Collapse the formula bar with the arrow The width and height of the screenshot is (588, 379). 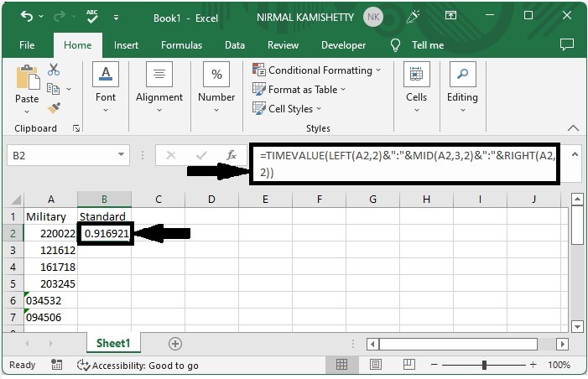click(575, 154)
